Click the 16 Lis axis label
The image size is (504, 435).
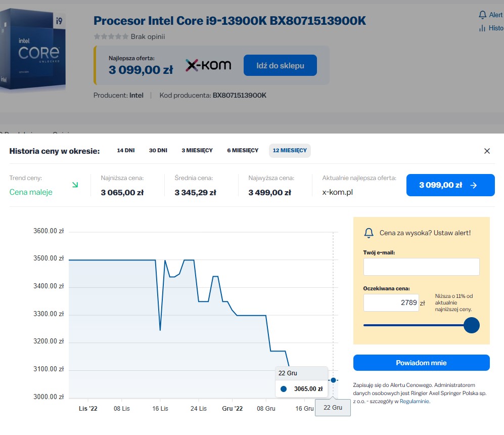tap(160, 408)
